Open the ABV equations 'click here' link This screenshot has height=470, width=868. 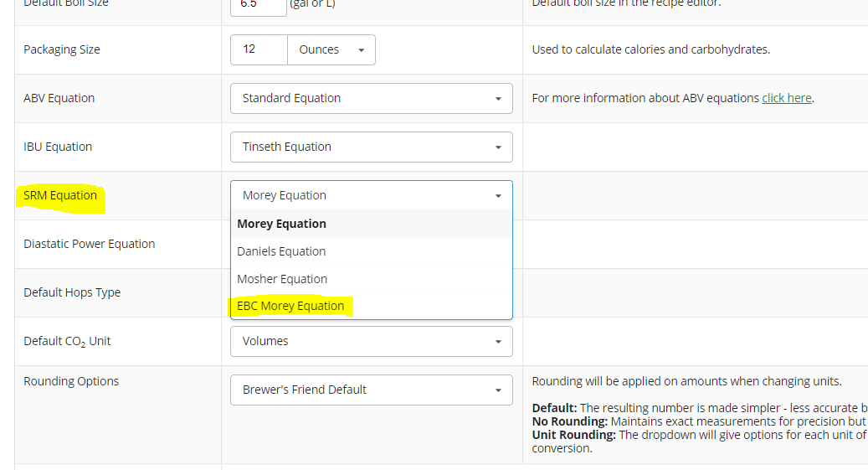pyautogui.click(x=786, y=98)
